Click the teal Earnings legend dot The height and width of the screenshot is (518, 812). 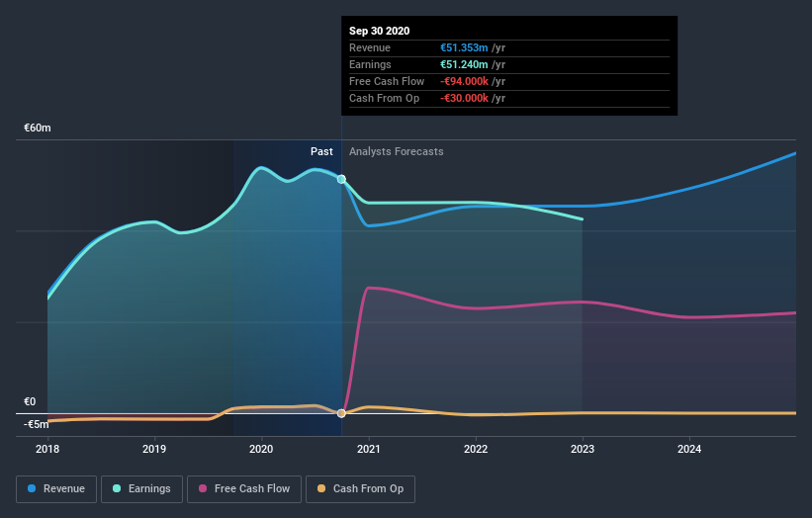coord(117,488)
